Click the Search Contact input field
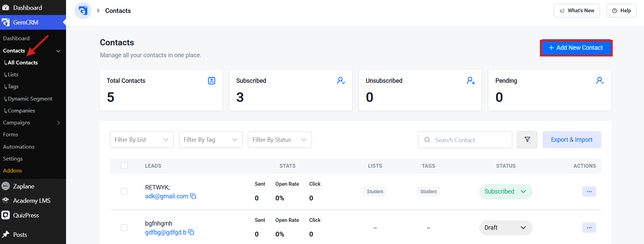This screenshot has width=644, height=244. [465, 140]
